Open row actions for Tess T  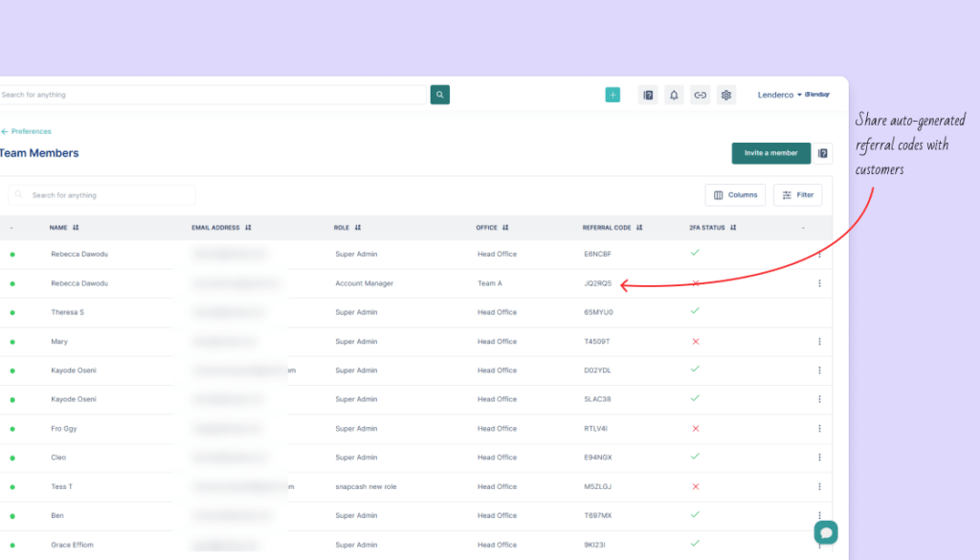[819, 486]
